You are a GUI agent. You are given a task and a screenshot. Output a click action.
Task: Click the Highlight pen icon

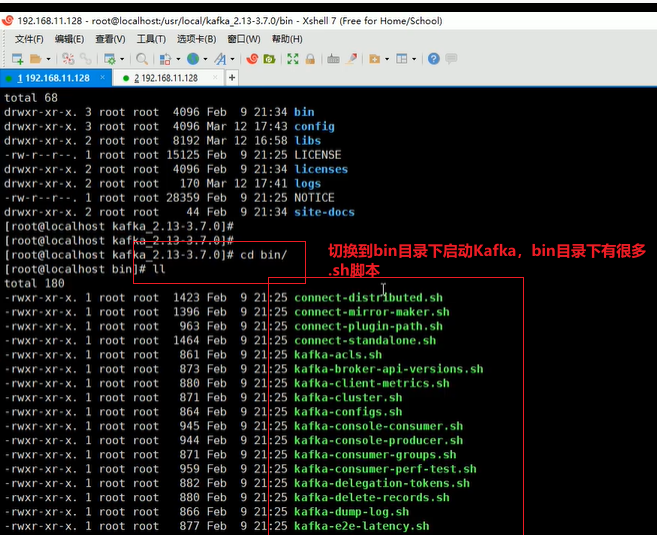coord(351,59)
